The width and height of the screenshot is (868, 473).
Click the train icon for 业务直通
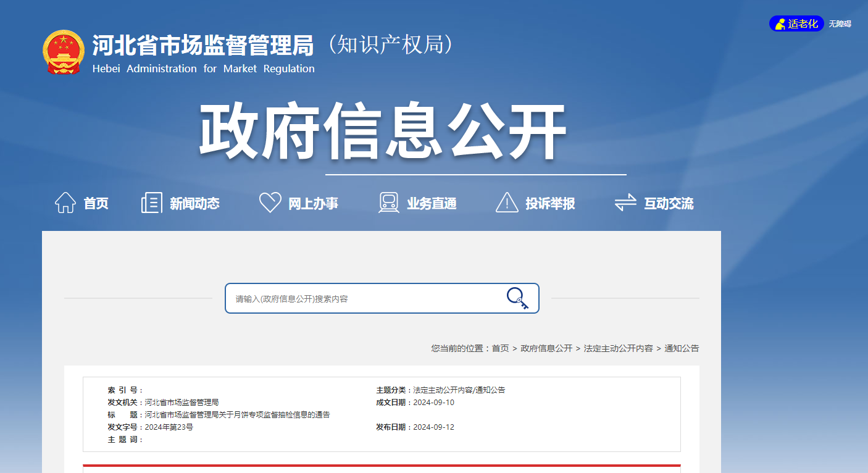(x=389, y=203)
